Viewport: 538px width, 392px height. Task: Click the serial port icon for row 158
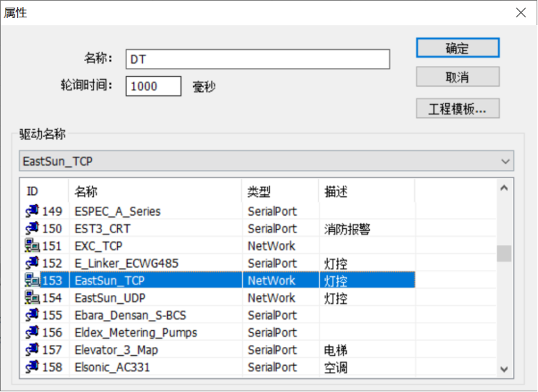(32, 367)
